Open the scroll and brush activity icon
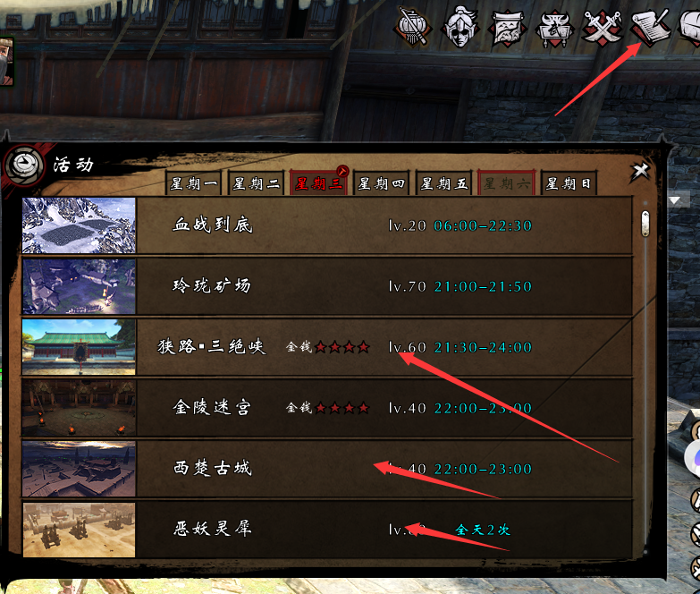Viewport: 700px width, 594px height. [x=651, y=27]
